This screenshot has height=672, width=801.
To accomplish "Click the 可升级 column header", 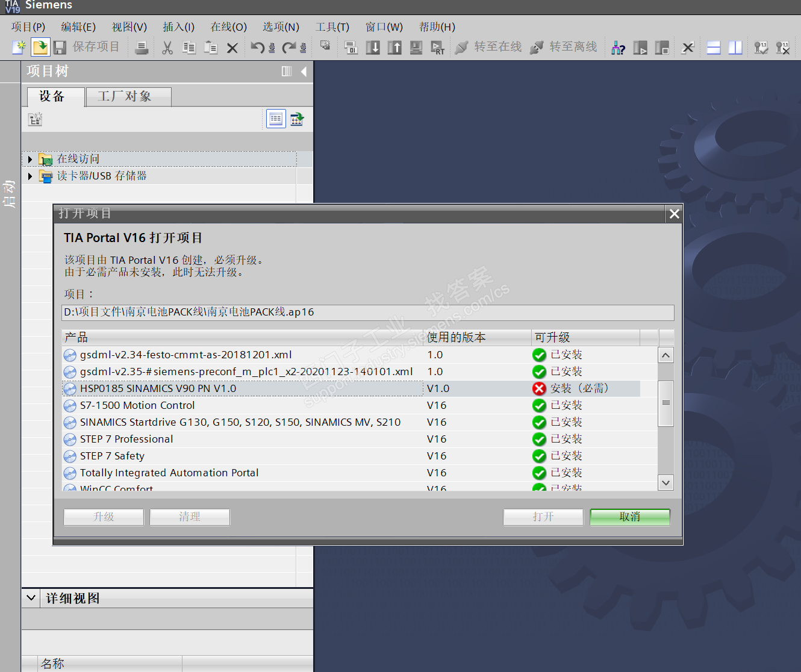I will (586, 337).
